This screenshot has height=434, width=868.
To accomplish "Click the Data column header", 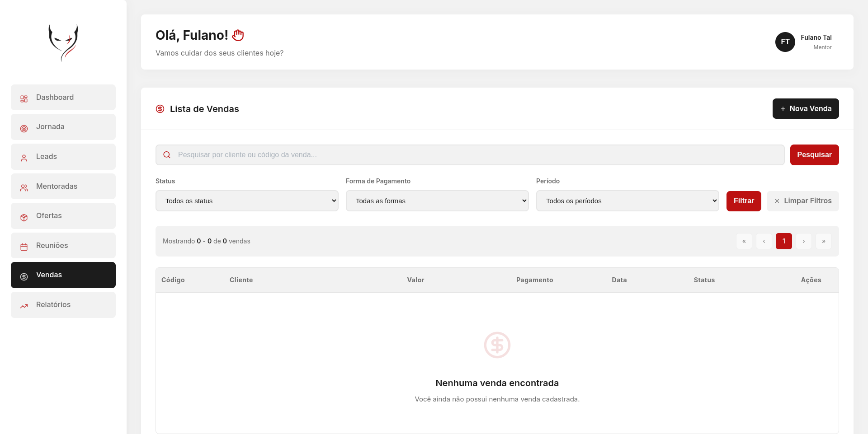I will pyautogui.click(x=619, y=280).
